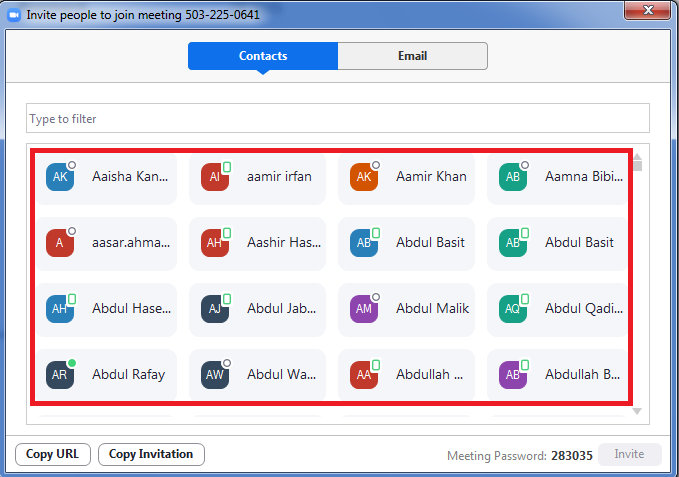Viewport: 679px width, 477px height.
Task: Click the purple AM avatar of Abdul Malik
Action: [x=364, y=309]
